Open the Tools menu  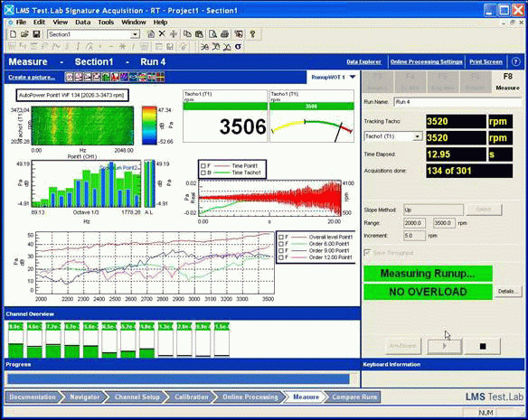pos(106,23)
